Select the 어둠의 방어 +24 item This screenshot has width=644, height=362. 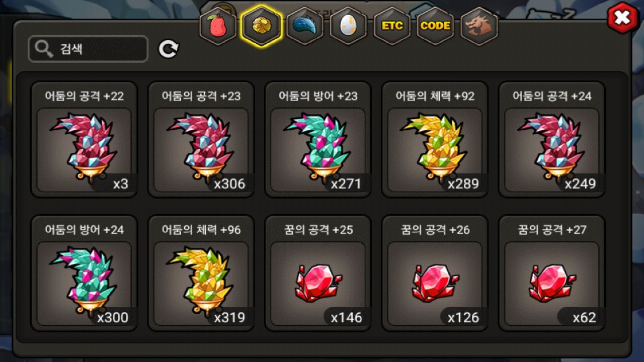tap(84, 273)
